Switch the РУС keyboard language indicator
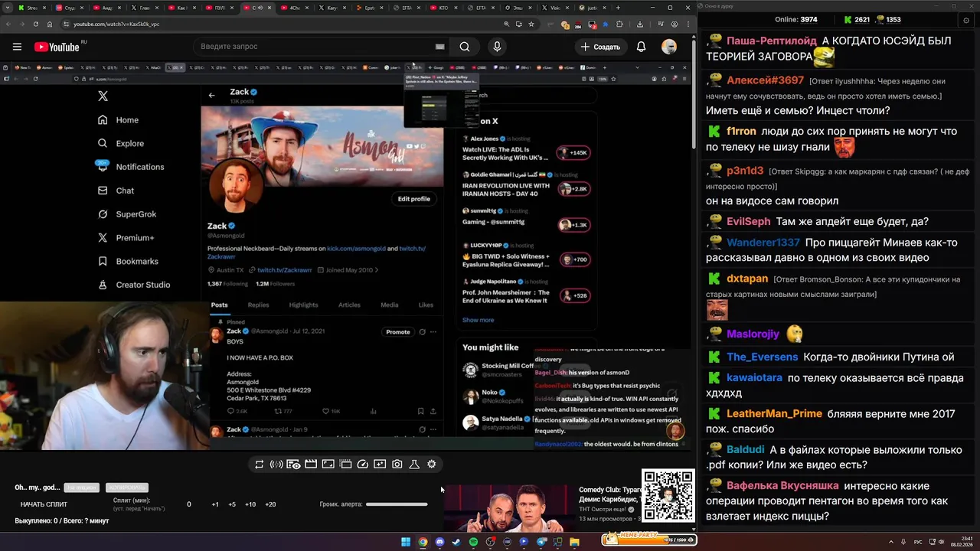 tap(918, 543)
